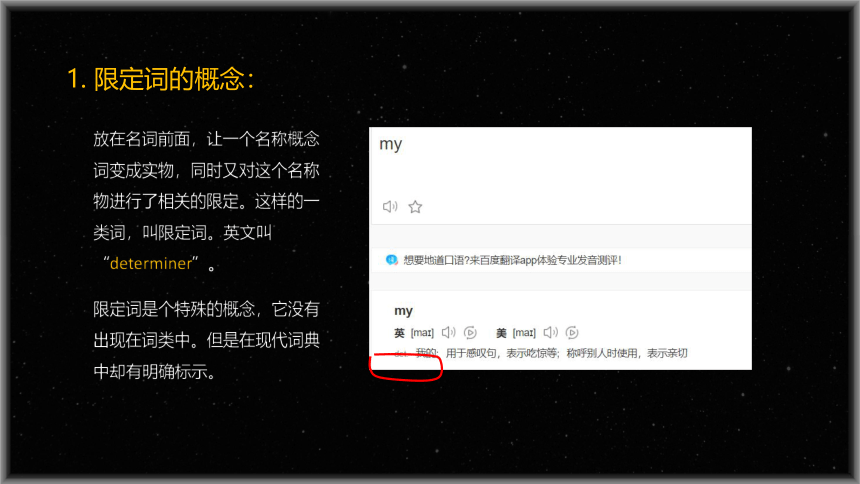Play the American (美) pronunciation speaker
Viewport: 860px width, 484px height.
click(x=551, y=333)
